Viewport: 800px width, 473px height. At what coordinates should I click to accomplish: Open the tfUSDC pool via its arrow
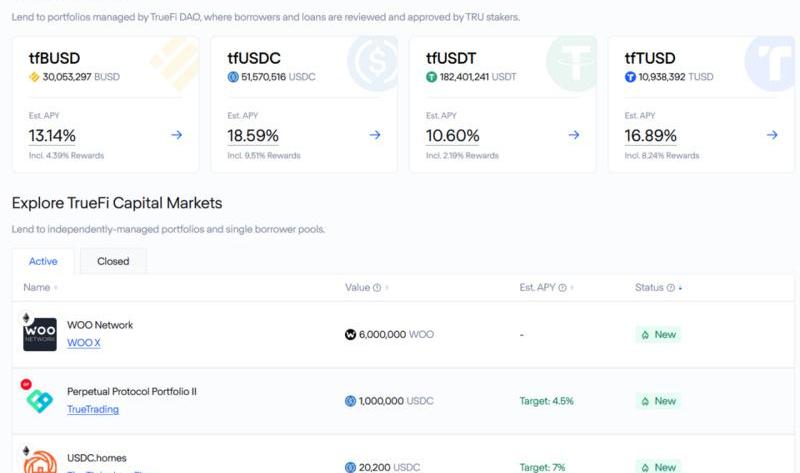click(375, 135)
